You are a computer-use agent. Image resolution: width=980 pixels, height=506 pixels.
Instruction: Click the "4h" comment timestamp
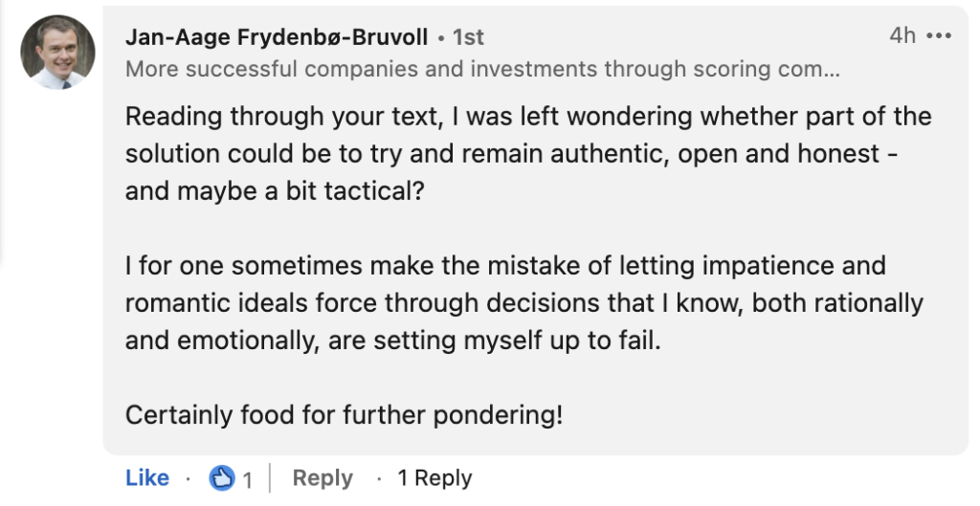pos(902,35)
